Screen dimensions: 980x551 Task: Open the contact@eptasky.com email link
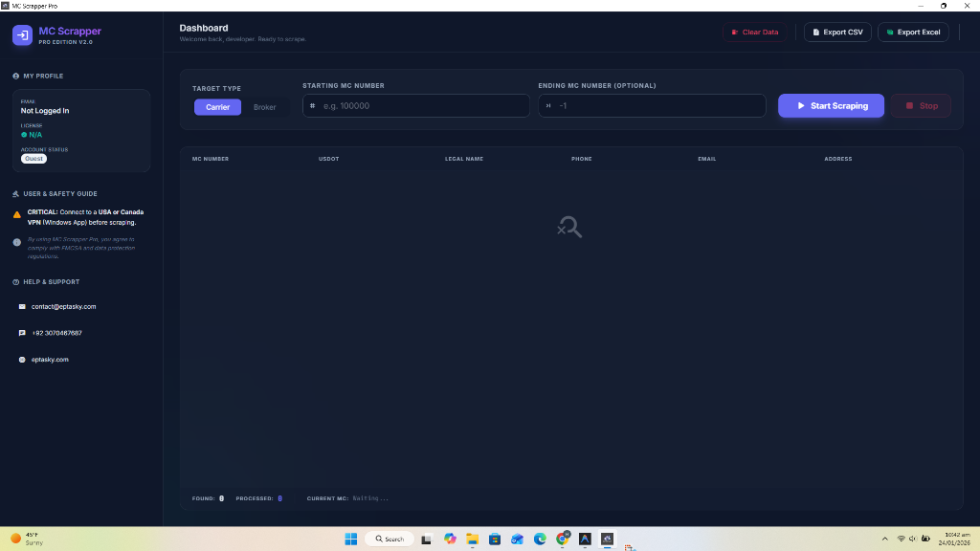[64, 307]
